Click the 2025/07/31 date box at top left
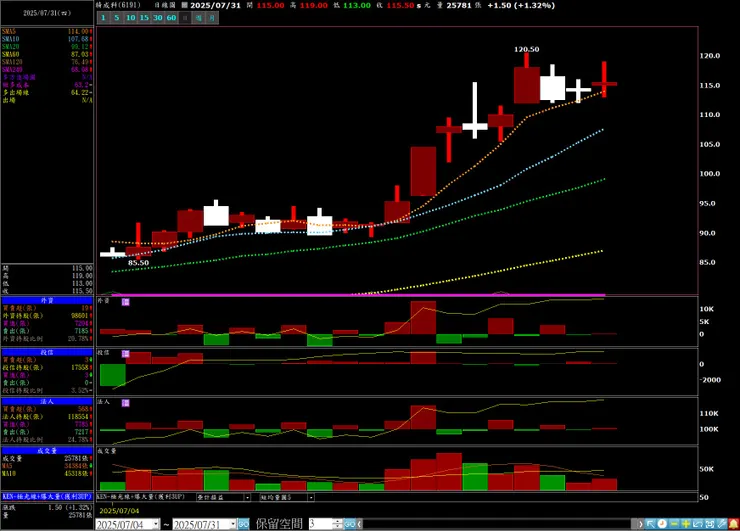Viewport: 740px width, 531px height. (x=47, y=13)
